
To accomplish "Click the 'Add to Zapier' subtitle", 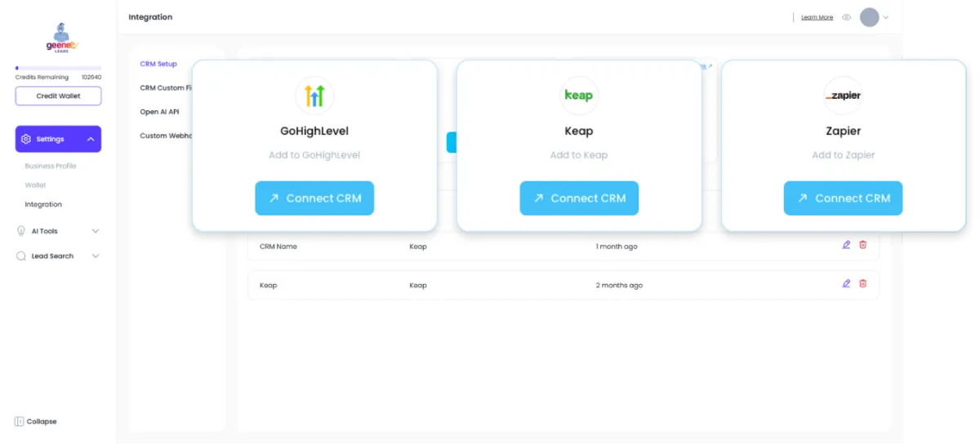I will 844,155.
